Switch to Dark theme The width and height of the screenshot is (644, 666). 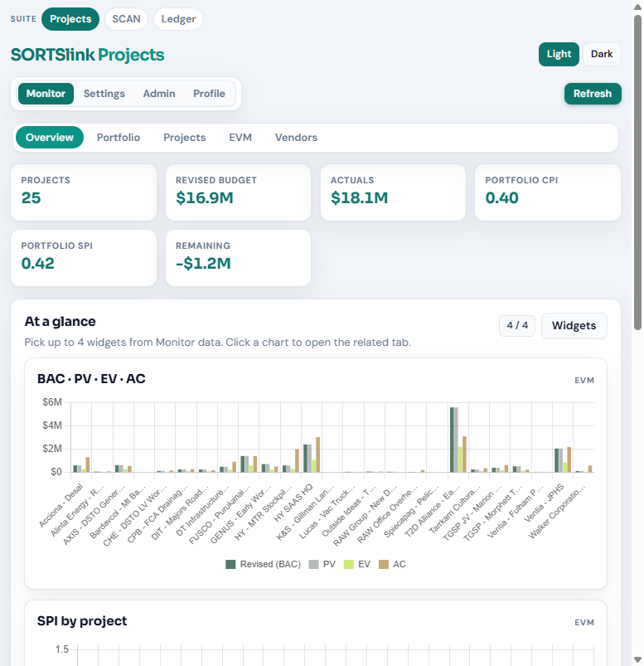pos(602,54)
